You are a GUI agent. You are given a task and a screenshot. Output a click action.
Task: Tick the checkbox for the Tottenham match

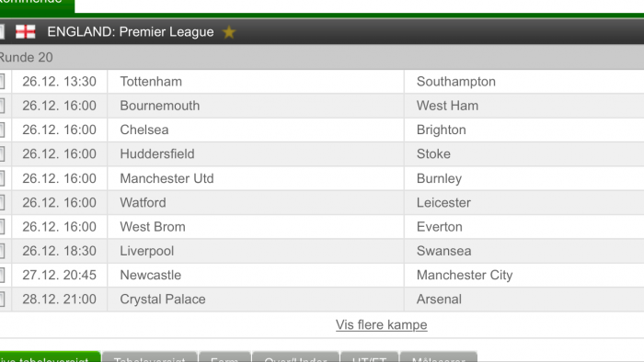click(2, 82)
